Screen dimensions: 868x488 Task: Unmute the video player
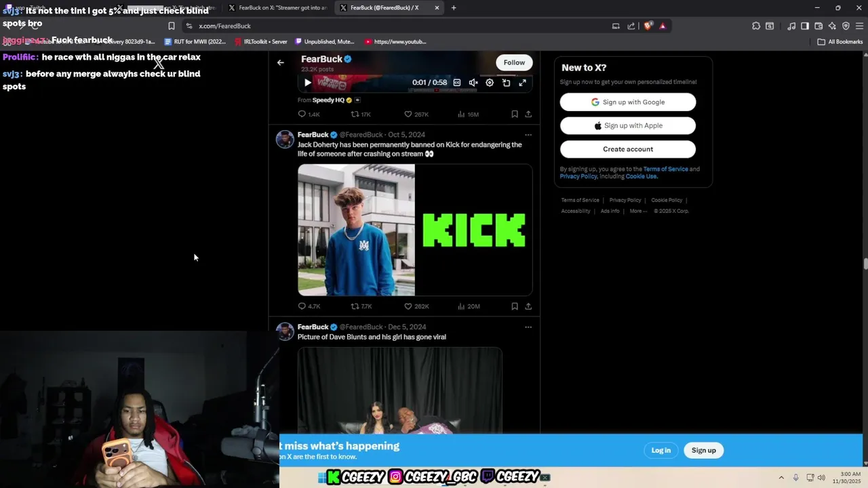(x=473, y=83)
